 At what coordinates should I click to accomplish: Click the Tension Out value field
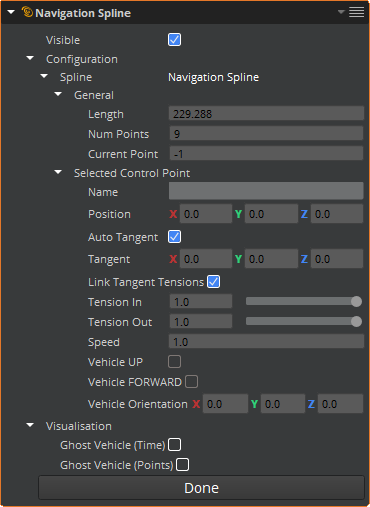[x=201, y=322]
